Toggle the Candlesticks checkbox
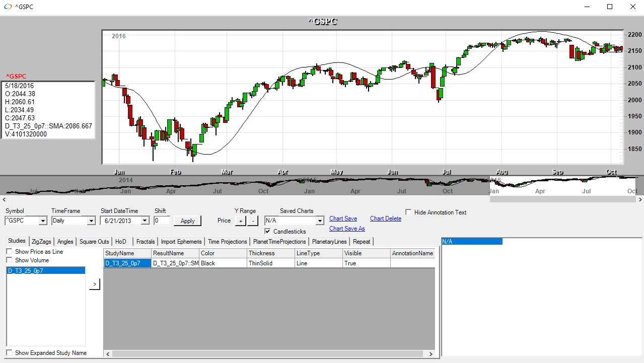644x363 pixels. coord(267,232)
